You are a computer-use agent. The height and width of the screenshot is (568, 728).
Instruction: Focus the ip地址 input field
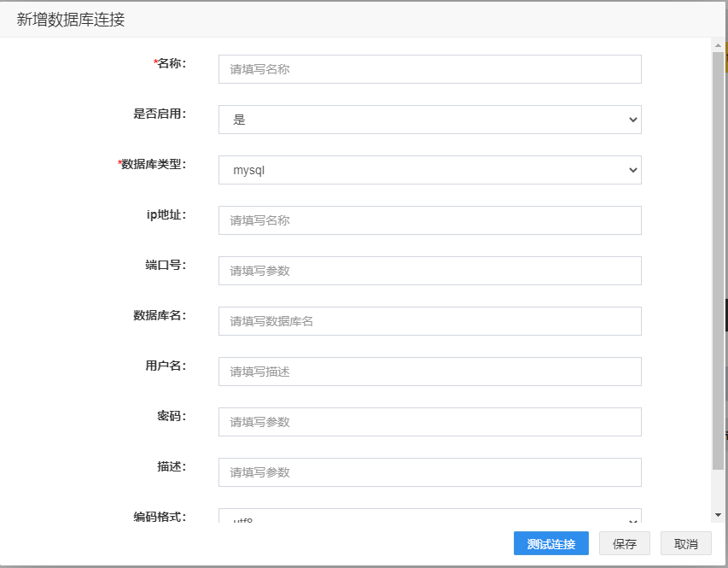pos(430,220)
